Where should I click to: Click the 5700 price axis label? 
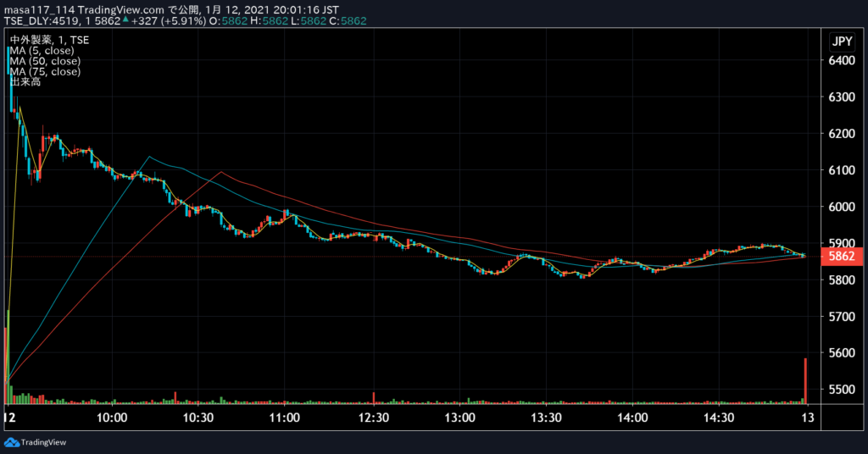click(x=842, y=316)
